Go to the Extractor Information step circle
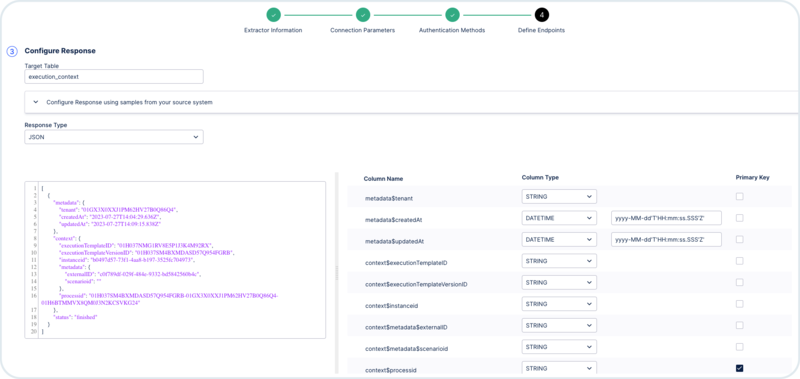This screenshot has height=379, width=800. point(273,15)
